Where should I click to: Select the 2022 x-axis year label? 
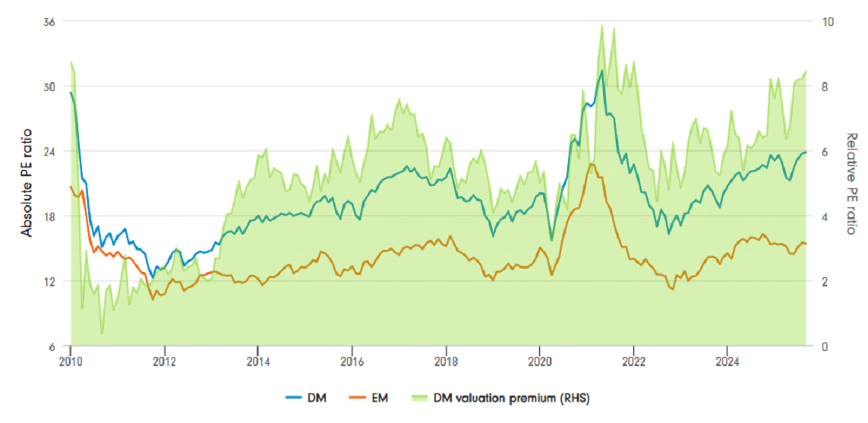[x=633, y=361]
